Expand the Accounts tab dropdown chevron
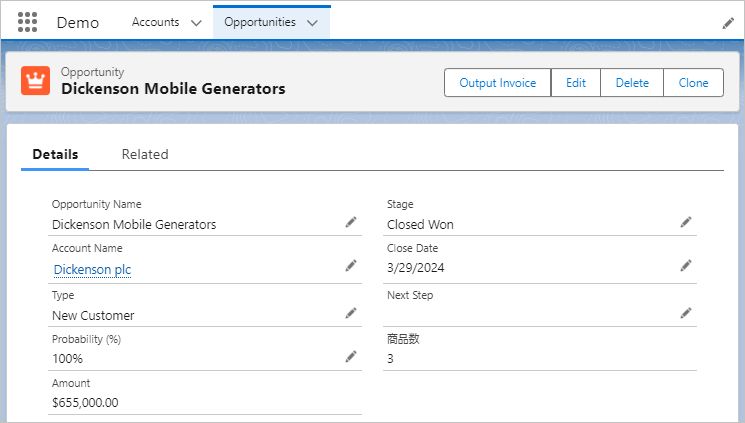This screenshot has width=745, height=423. point(195,22)
